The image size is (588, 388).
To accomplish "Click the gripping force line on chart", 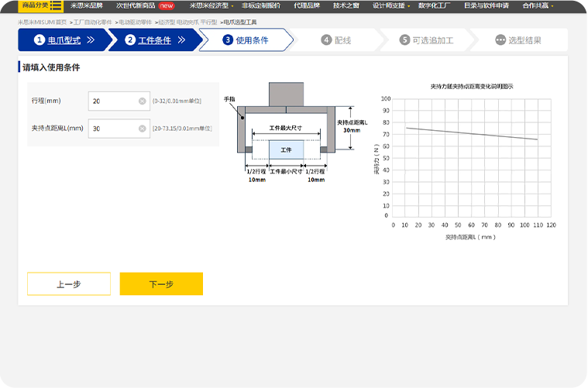I will click(471, 134).
